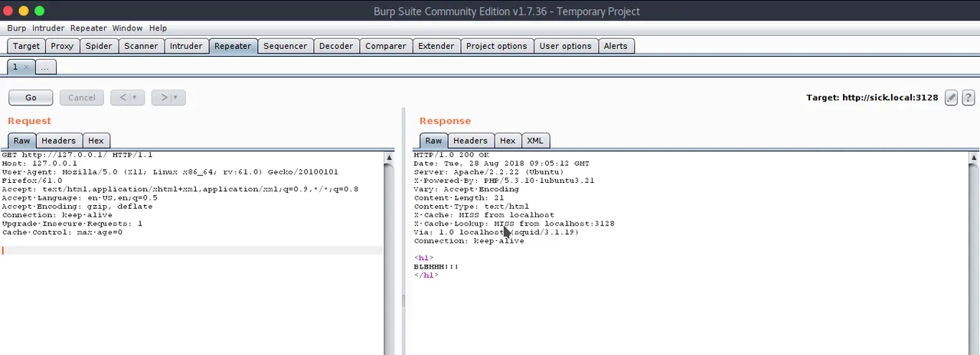This screenshot has height=355, width=980.
Task: Select the Repeater tool tab
Action: point(233,46)
